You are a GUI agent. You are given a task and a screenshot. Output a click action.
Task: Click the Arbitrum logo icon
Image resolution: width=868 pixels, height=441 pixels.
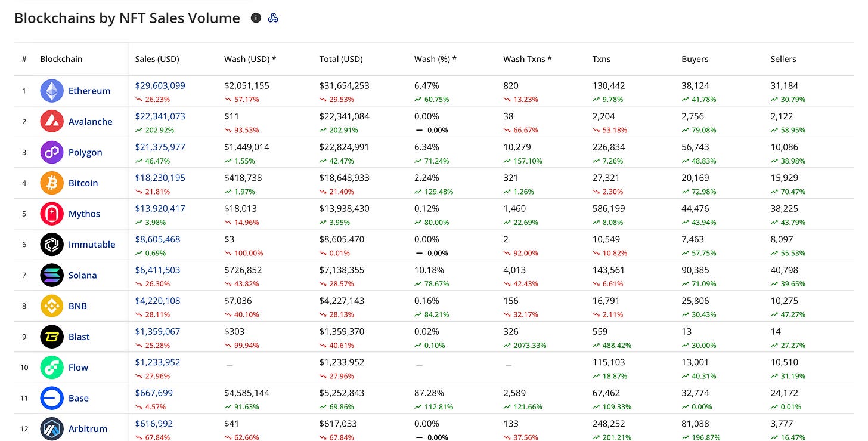pyautogui.click(x=52, y=428)
